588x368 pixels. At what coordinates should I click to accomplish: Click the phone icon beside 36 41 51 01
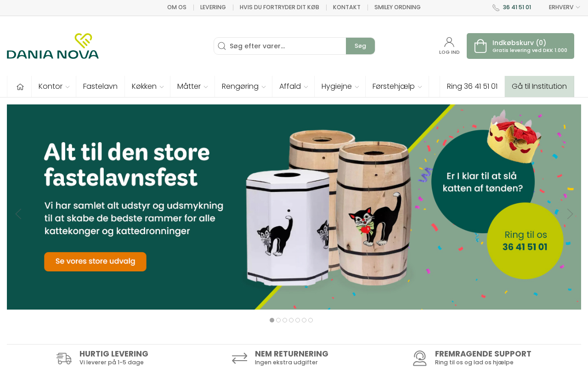(496, 7)
